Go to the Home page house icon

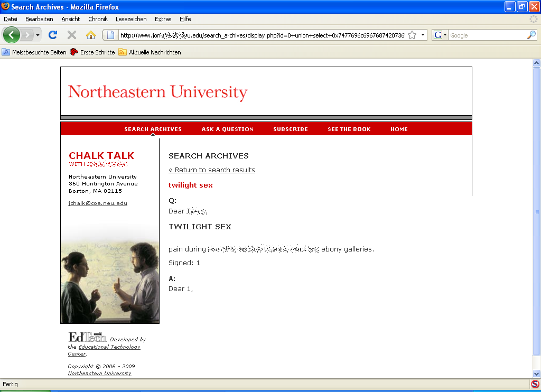90,35
